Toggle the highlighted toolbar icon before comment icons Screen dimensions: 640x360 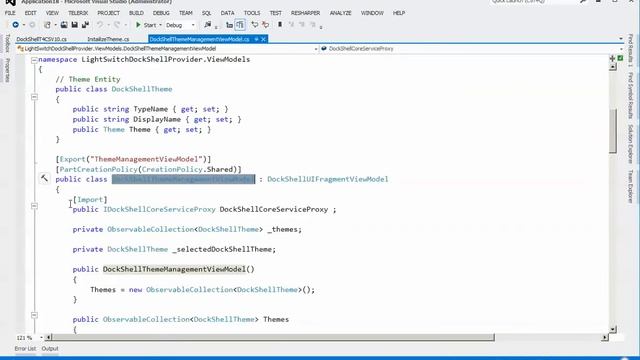pos(240,25)
